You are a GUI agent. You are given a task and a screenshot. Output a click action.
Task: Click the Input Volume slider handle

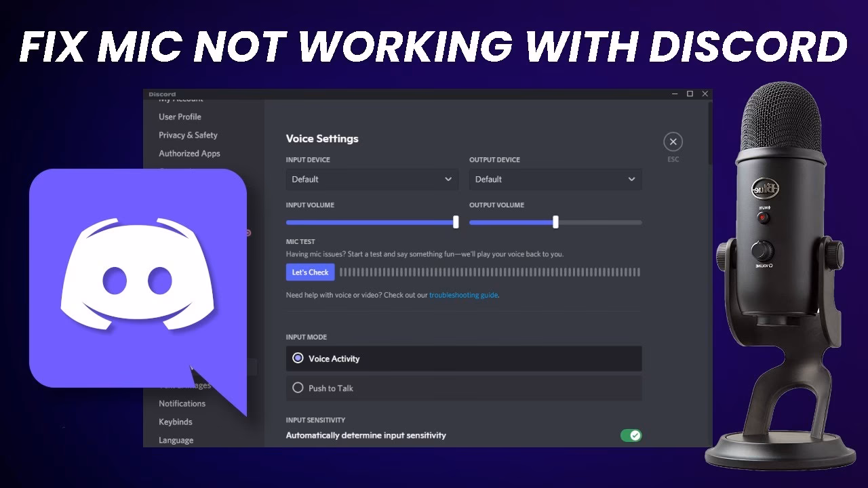click(456, 222)
